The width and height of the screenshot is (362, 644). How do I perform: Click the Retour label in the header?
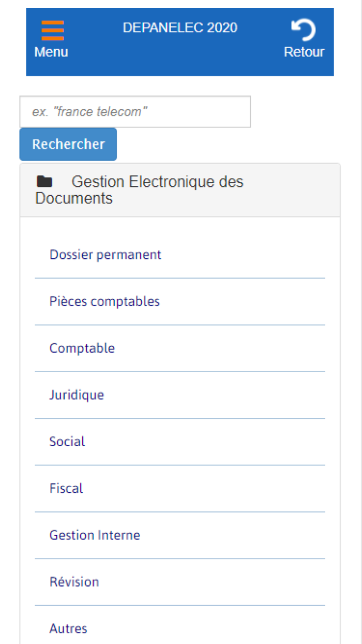coord(304,52)
